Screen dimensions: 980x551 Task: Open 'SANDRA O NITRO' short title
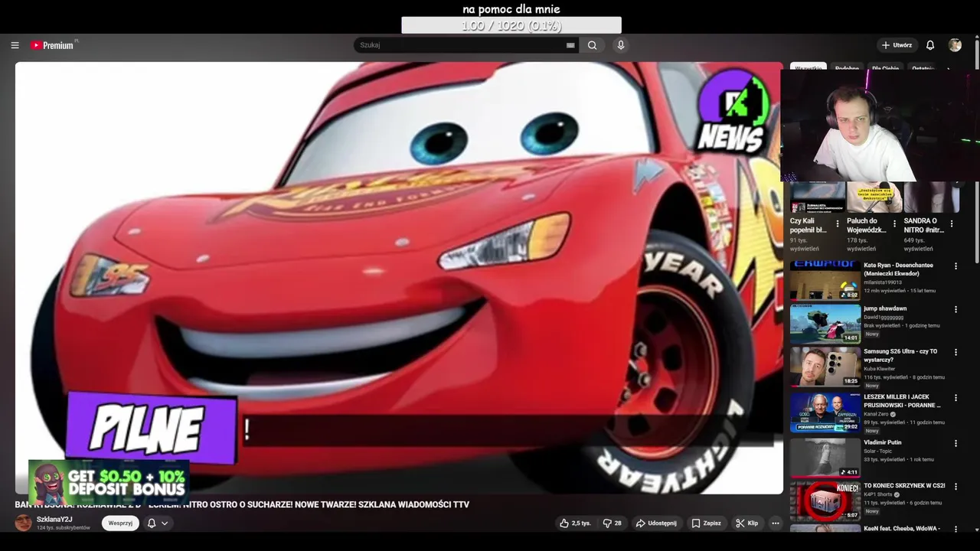coord(923,225)
